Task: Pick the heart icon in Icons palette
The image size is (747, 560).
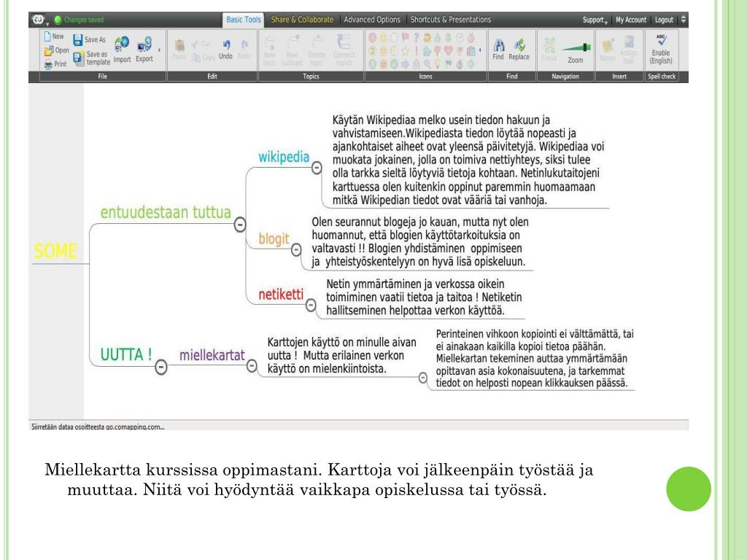Action: [448, 50]
